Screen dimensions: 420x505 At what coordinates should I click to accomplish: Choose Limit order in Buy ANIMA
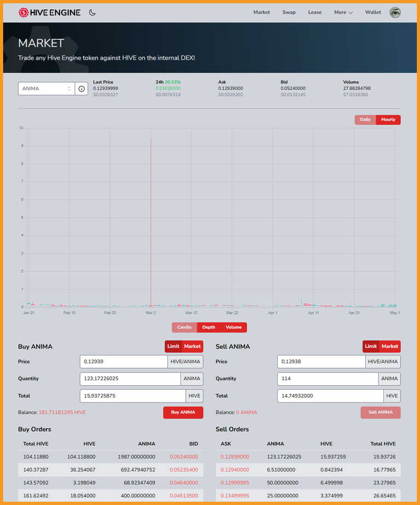pyautogui.click(x=173, y=346)
